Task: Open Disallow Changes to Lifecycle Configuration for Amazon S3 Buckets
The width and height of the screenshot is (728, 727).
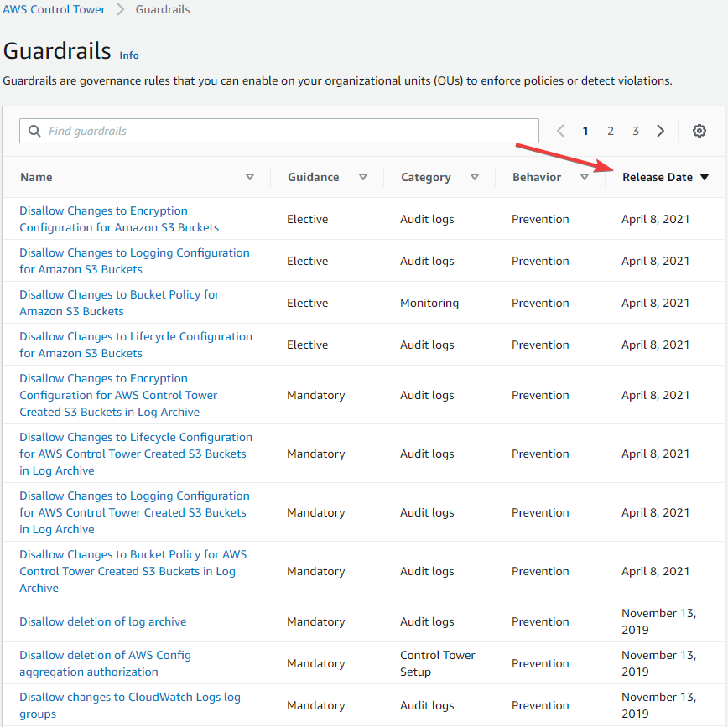Action: coord(136,345)
